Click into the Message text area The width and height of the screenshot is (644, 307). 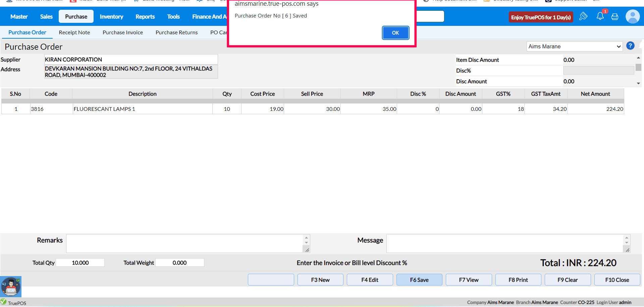pos(505,244)
